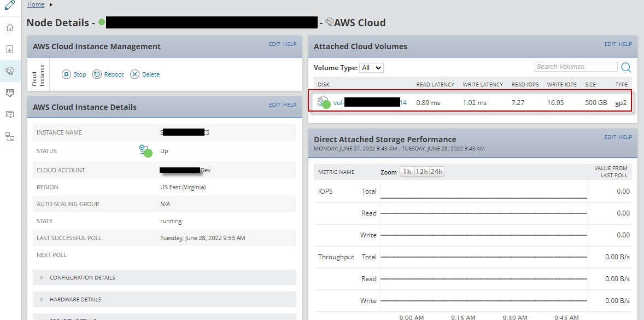Sort by READ LATENCY column header
The height and width of the screenshot is (320, 644).
click(x=435, y=84)
